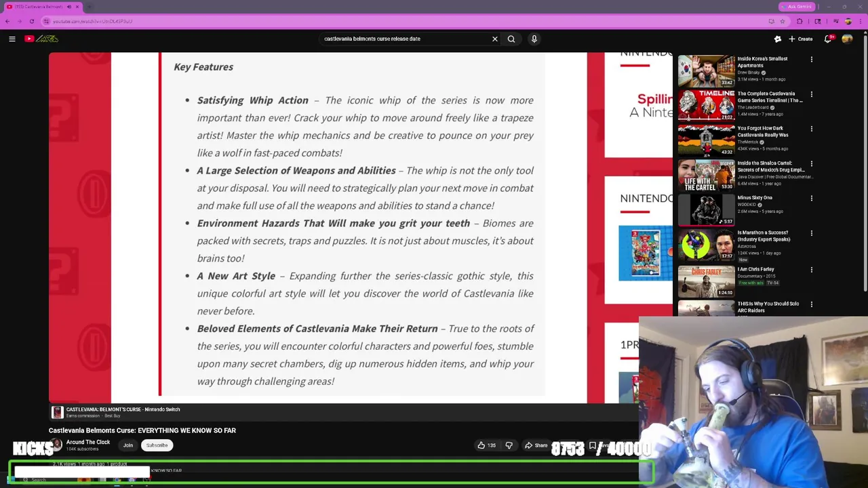The height and width of the screenshot is (488, 868).
Task: Open Why You Should Solo ARC Raiders video
Action: (x=768, y=307)
